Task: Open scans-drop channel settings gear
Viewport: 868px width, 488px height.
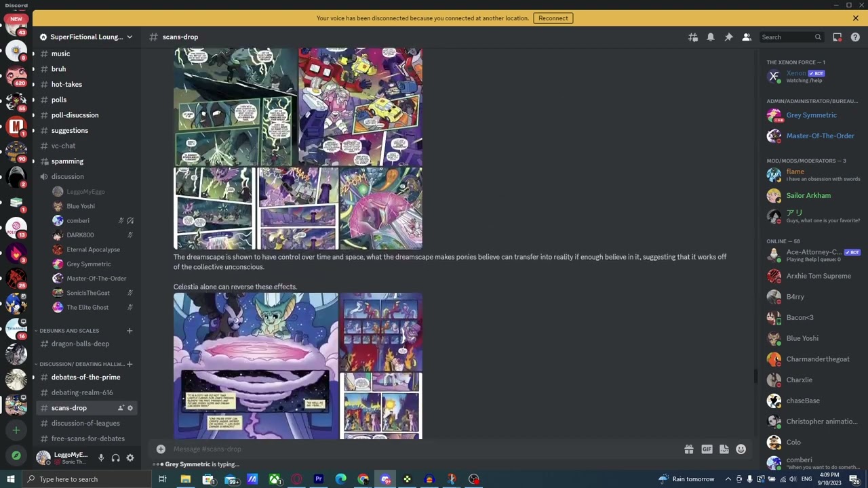Action: click(x=130, y=408)
